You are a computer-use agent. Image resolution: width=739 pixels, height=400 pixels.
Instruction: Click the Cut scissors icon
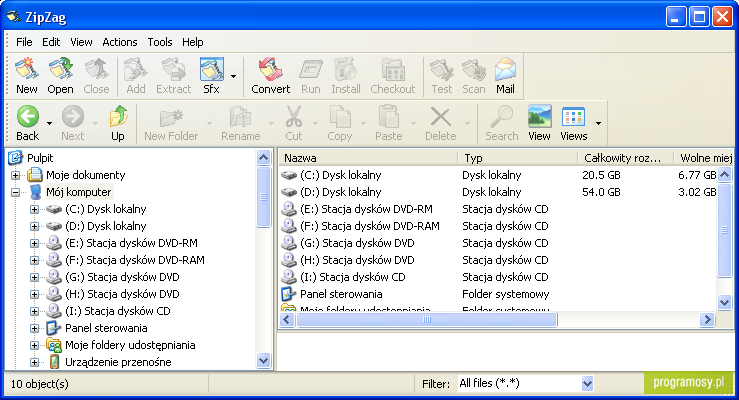point(294,116)
